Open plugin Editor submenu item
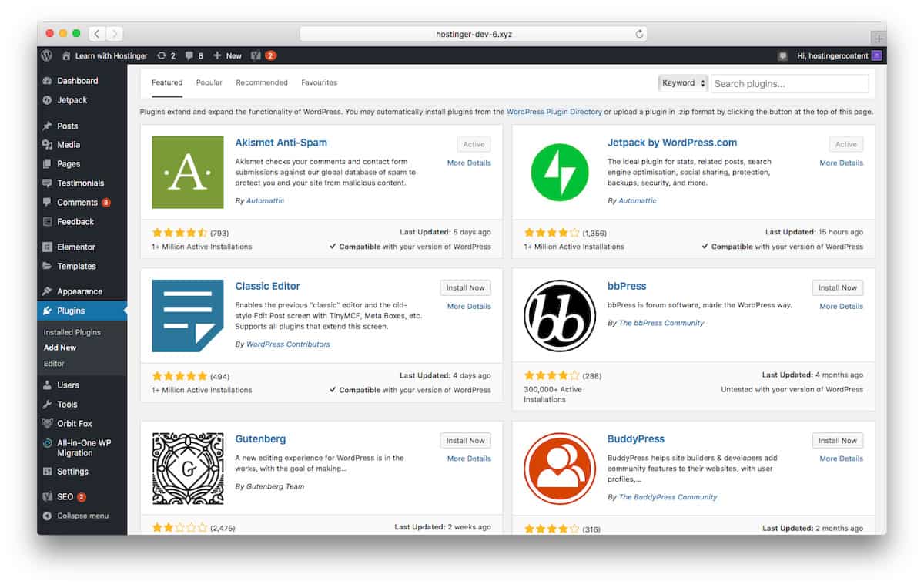Image resolution: width=924 pixels, height=588 pixels. (54, 363)
